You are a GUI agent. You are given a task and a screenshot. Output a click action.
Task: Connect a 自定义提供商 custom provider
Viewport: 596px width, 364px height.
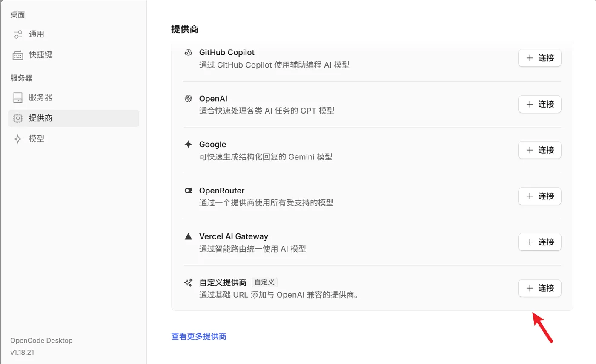(539, 288)
